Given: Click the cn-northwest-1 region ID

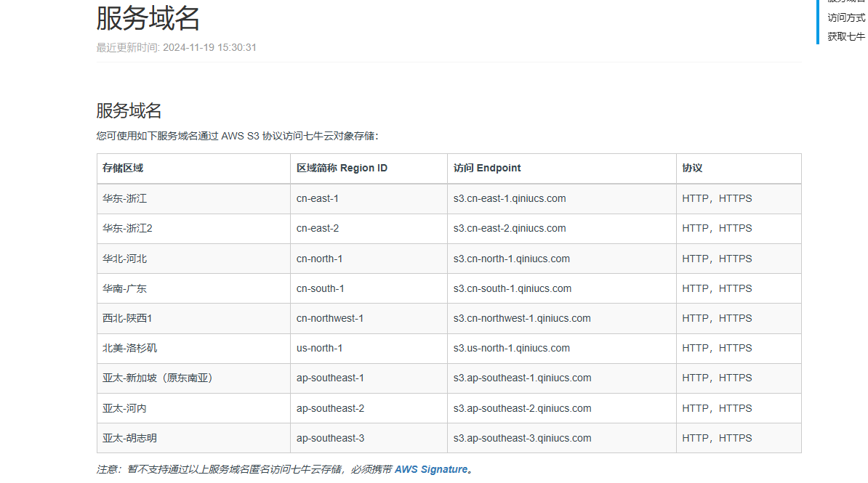Looking at the screenshot, I should tap(330, 319).
